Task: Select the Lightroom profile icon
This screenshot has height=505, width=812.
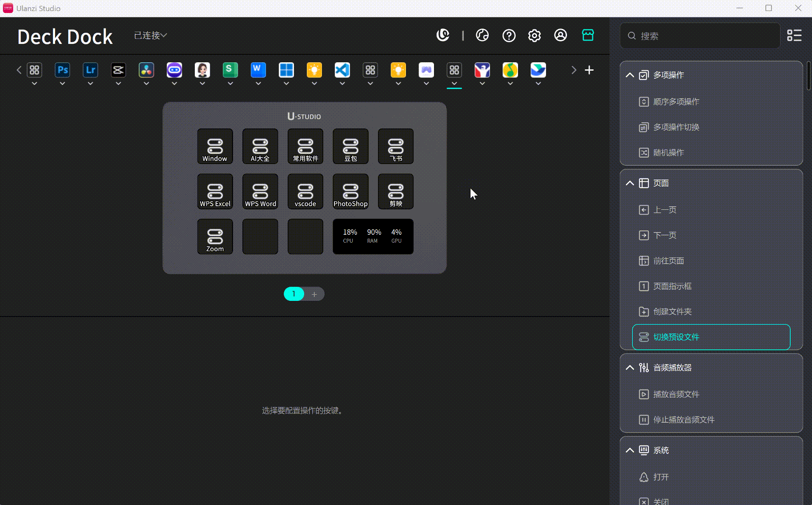Action: click(x=90, y=70)
